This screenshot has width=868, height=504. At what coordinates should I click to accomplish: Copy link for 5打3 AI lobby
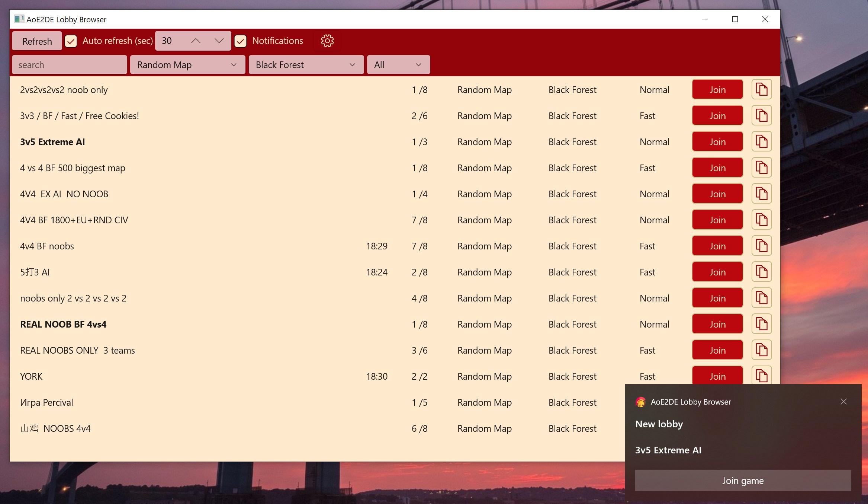click(762, 272)
